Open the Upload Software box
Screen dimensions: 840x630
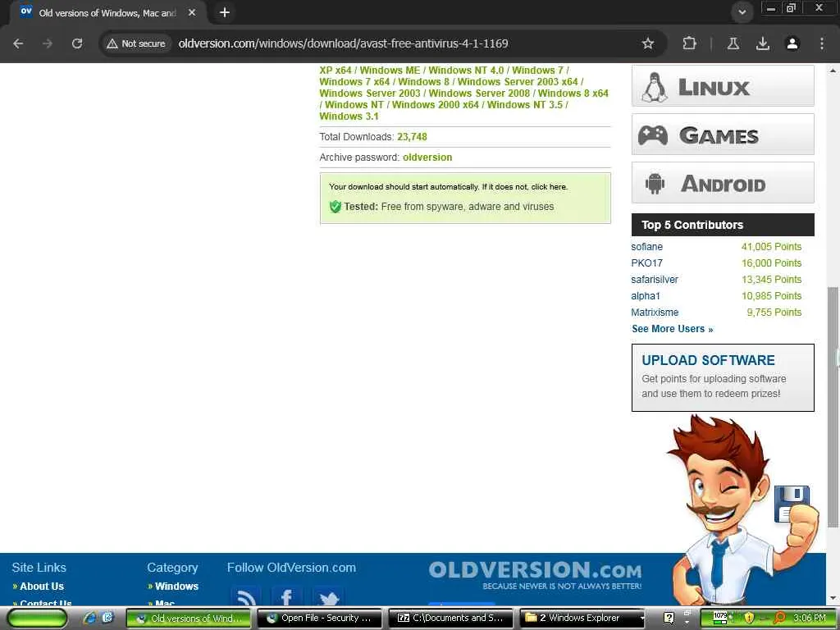coord(723,377)
